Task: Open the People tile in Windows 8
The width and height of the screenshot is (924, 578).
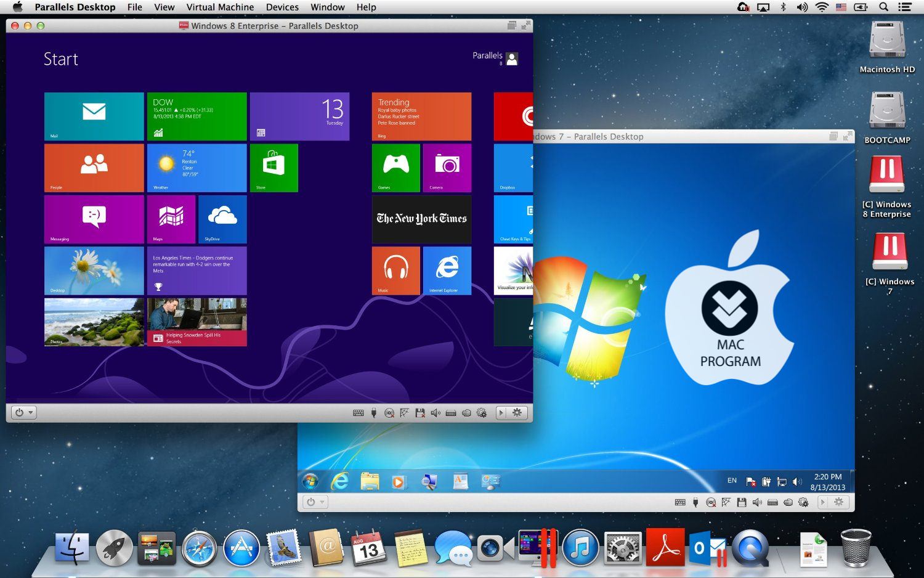Action: (x=94, y=168)
